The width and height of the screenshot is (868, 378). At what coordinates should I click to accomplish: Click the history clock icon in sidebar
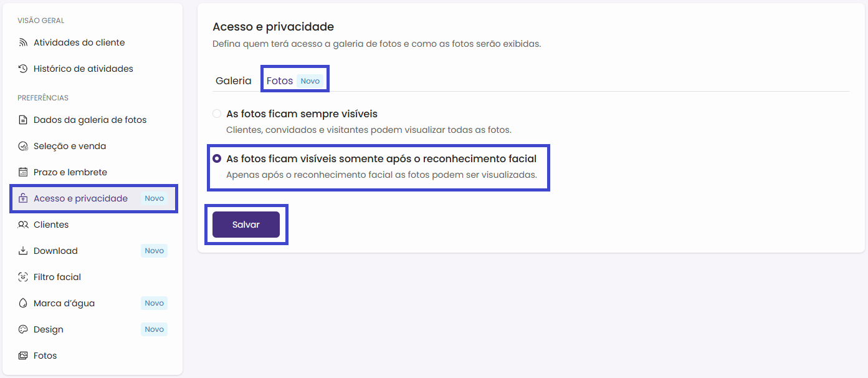pos(23,69)
